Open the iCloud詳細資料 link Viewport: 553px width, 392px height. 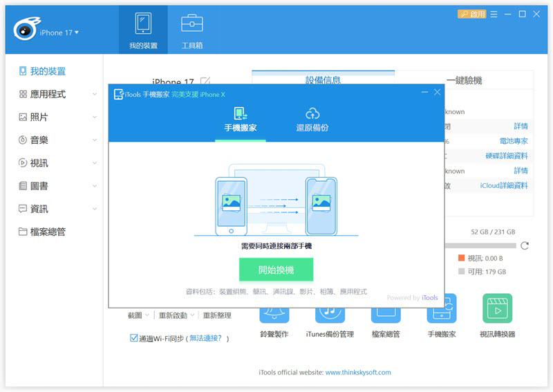coord(504,185)
